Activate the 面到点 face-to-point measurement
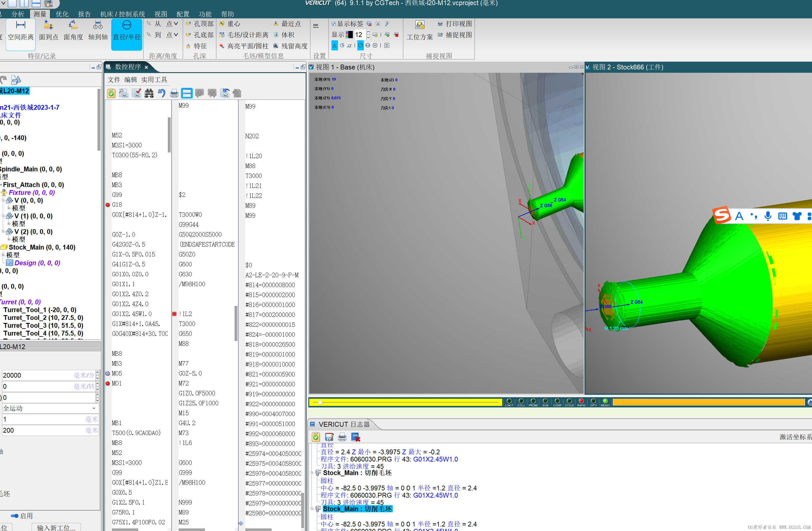This screenshot has width=812, height=531. 48,31
